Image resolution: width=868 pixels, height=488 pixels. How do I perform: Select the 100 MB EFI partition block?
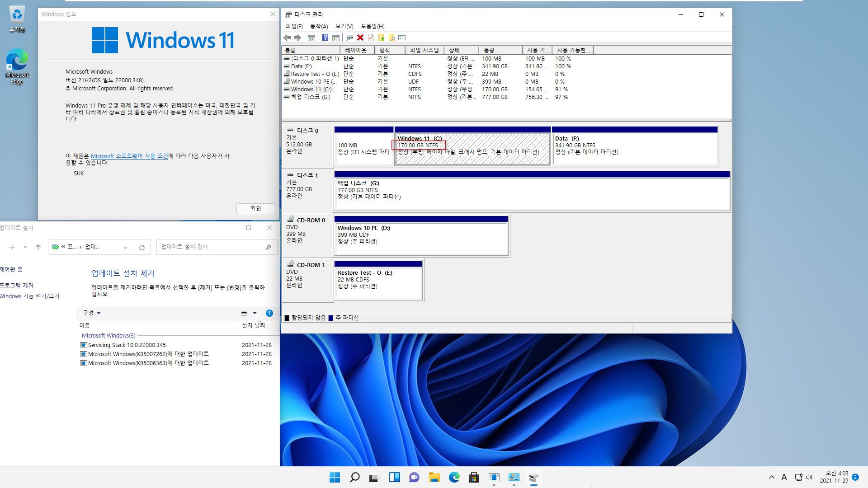(364, 146)
